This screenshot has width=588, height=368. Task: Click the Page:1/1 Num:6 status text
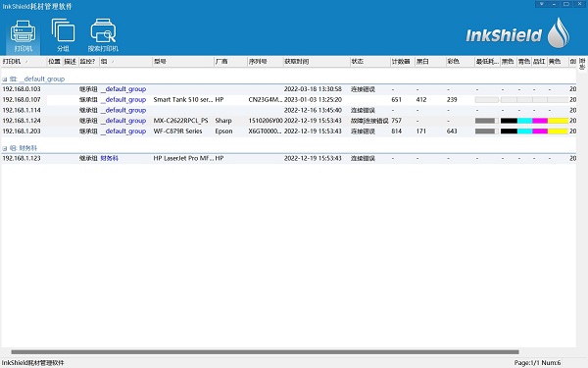(x=537, y=363)
